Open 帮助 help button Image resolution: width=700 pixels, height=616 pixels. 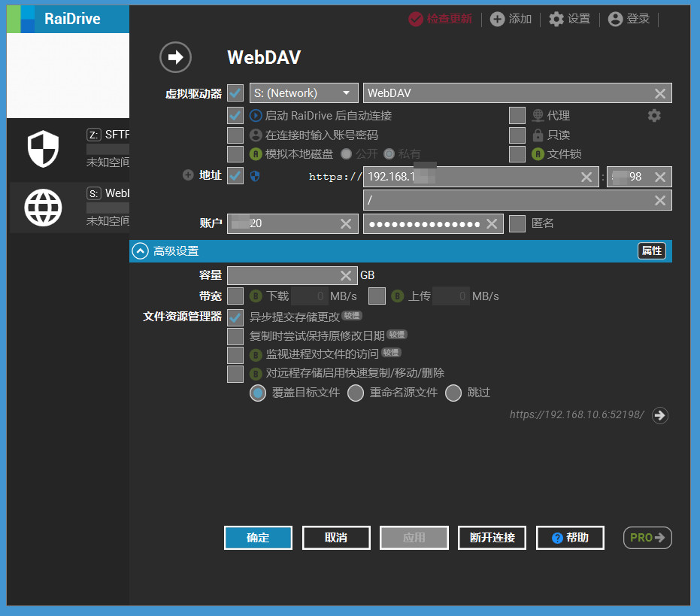[570, 538]
